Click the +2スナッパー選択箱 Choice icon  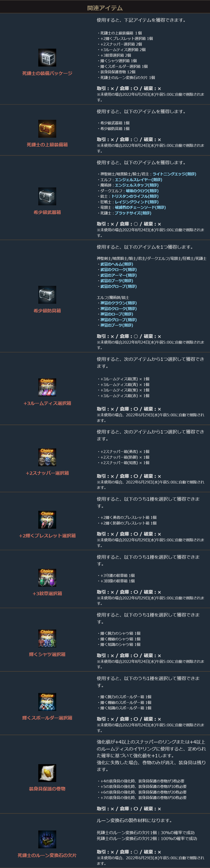tap(47, 457)
